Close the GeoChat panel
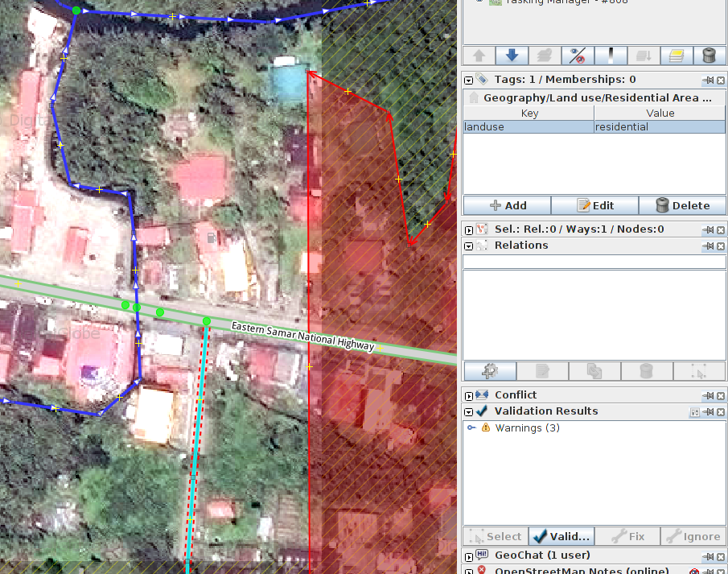 (x=721, y=555)
